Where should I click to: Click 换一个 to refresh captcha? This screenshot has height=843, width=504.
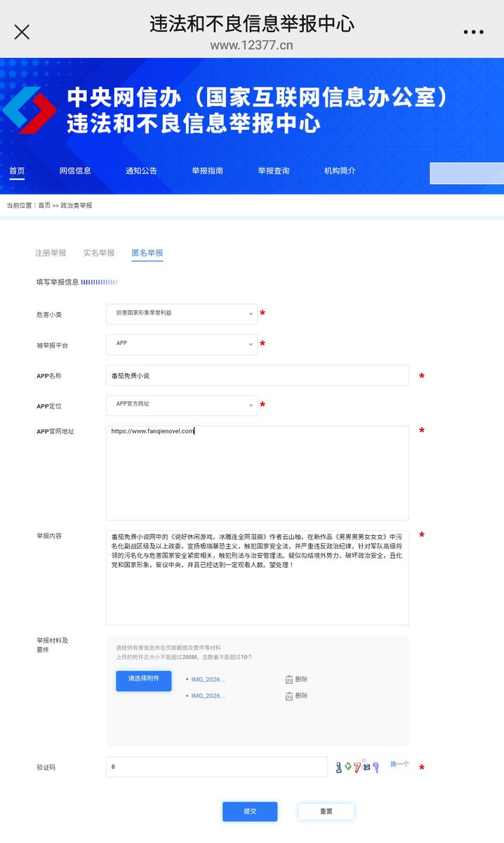[x=399, y=764]
